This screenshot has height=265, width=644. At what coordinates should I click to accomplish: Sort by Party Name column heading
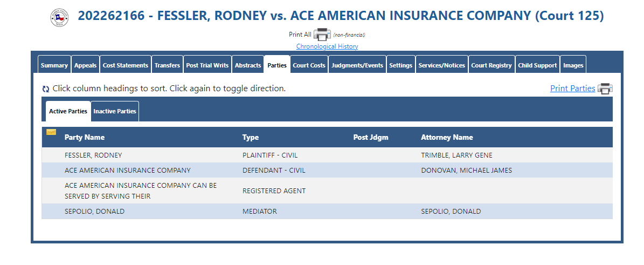click(85, 138)
